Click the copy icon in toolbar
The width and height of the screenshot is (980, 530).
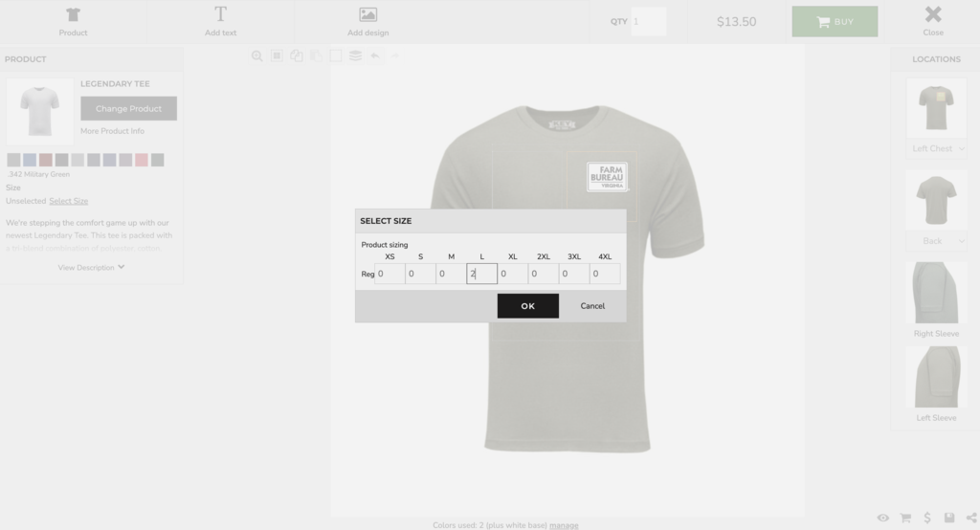296,56
